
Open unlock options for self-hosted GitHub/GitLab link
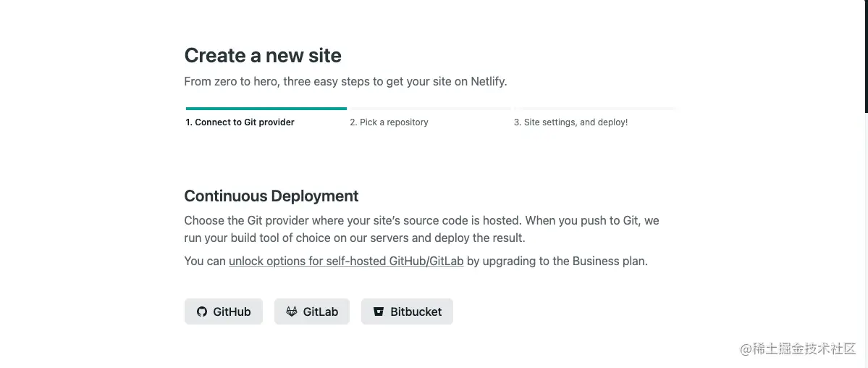346,261
